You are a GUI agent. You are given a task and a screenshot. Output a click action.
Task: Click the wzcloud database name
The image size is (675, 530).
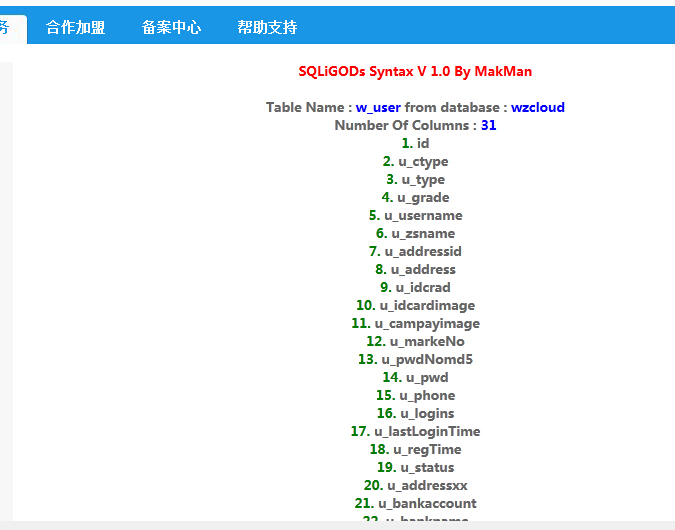(538, 107)
